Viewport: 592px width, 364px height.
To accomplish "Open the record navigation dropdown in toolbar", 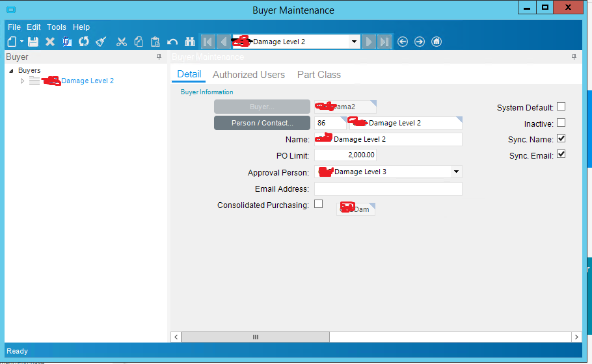I will 354,42.
